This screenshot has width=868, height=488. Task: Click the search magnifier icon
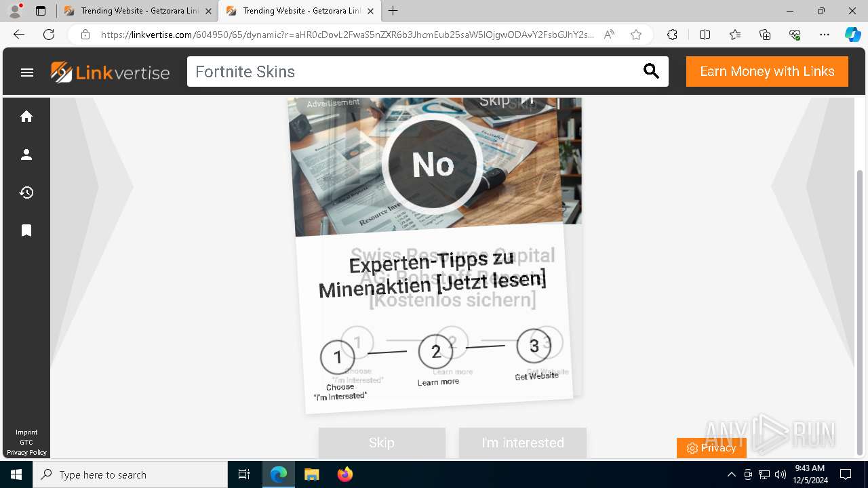click(651, 71)
